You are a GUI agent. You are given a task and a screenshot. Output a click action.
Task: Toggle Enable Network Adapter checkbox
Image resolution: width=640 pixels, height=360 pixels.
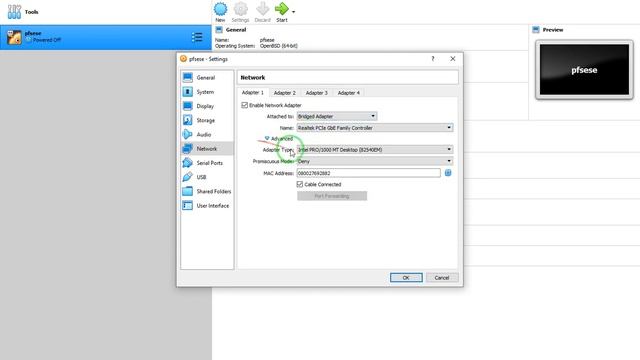tap(244, 105)
